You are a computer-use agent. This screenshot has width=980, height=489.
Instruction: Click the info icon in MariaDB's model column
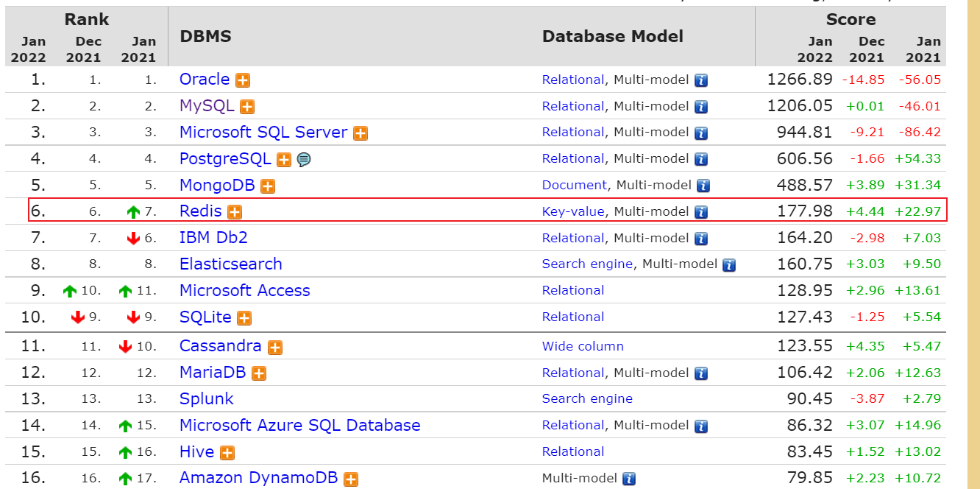701,373
